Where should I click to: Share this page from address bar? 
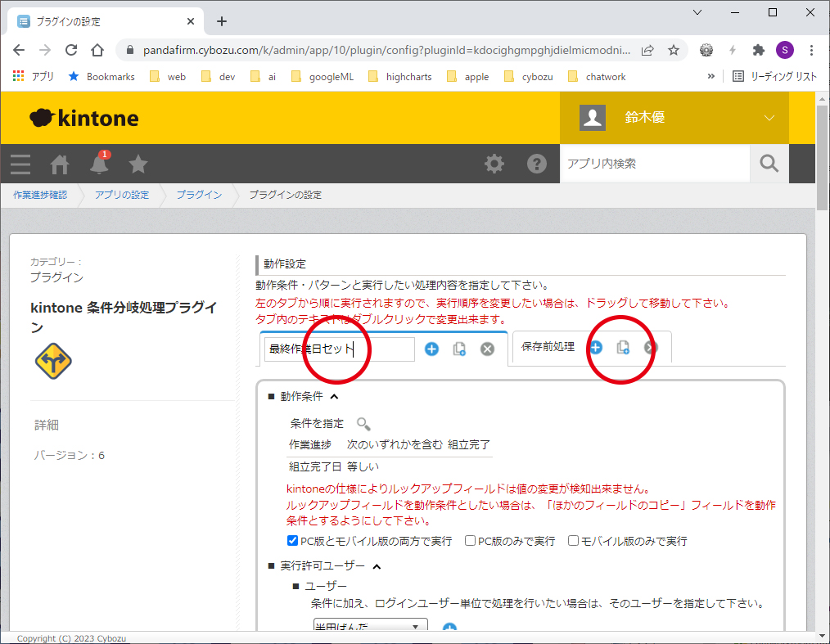(647, 50)
